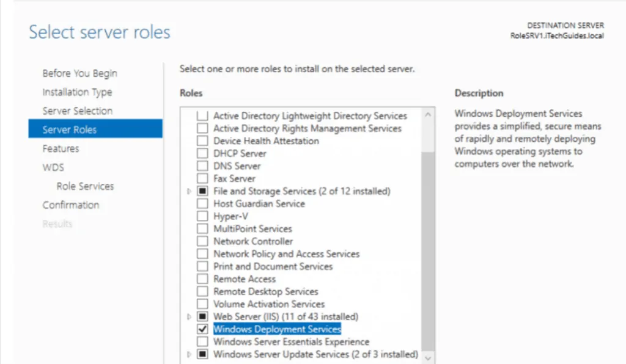This screenshot has width=626, height=364.
Task: Expand the Web Server (IIS) node
Action: [190, 316]
